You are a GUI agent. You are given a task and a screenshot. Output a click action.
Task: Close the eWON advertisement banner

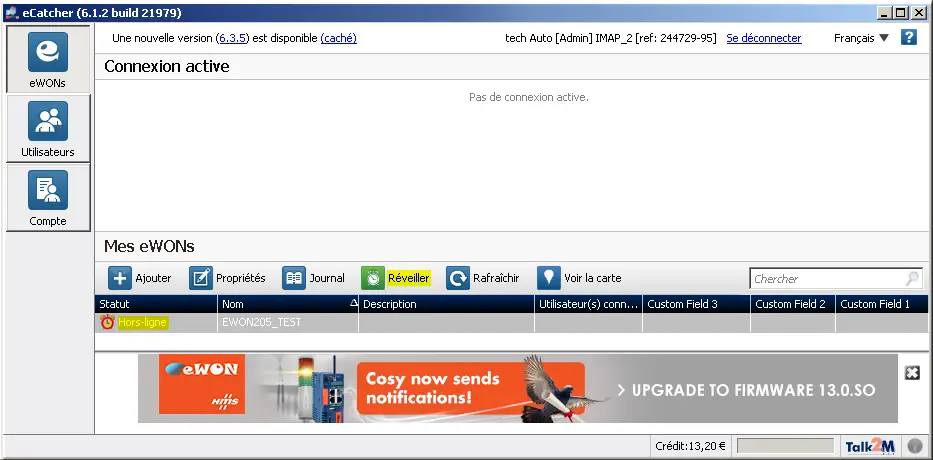[912, 373]
